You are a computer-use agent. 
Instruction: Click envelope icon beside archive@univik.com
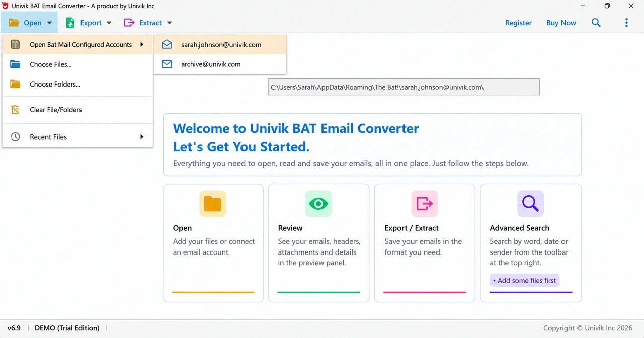pos(167,64)
